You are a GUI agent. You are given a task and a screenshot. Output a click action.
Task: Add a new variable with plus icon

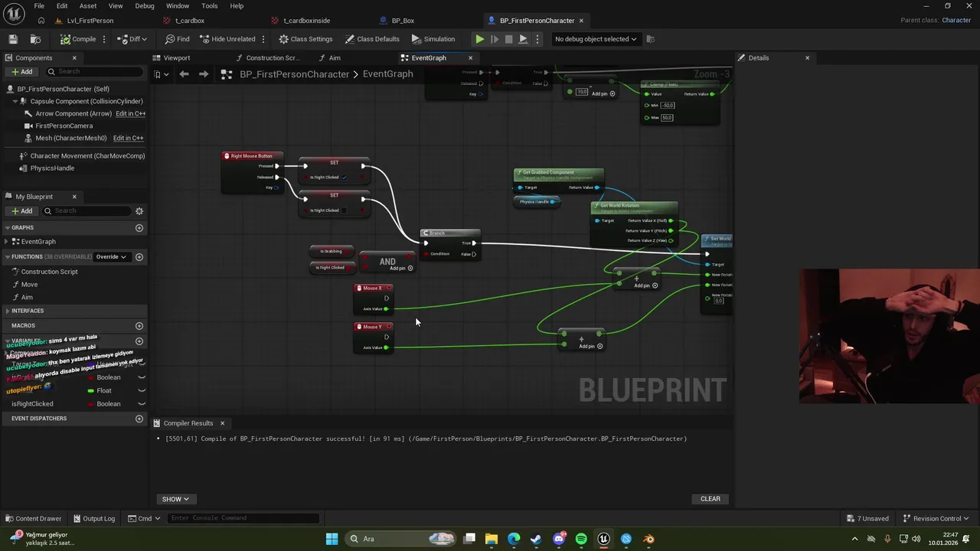pos(139,341)
